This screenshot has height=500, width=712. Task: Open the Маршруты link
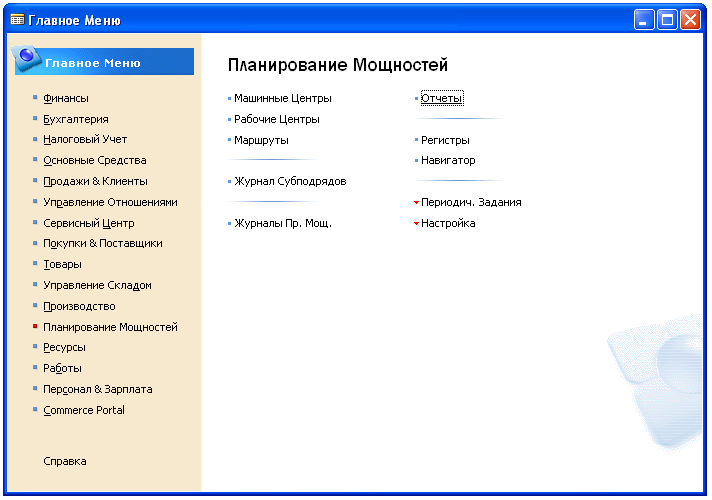(x=262, y=140)
